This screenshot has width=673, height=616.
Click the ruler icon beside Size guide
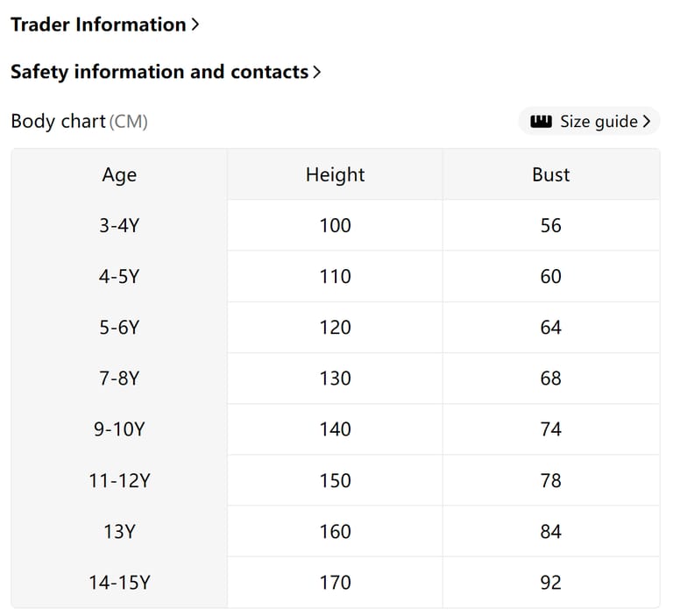click(x=542, y=122)
